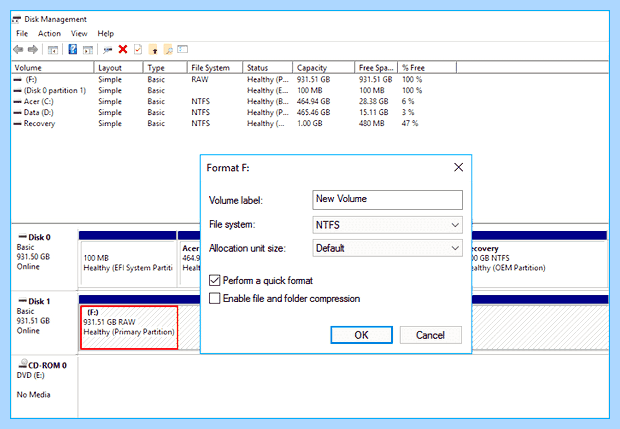Click the connect/rescan disk key icon
Viewport: 620px width, 429px height.
[x=108, y=50]
